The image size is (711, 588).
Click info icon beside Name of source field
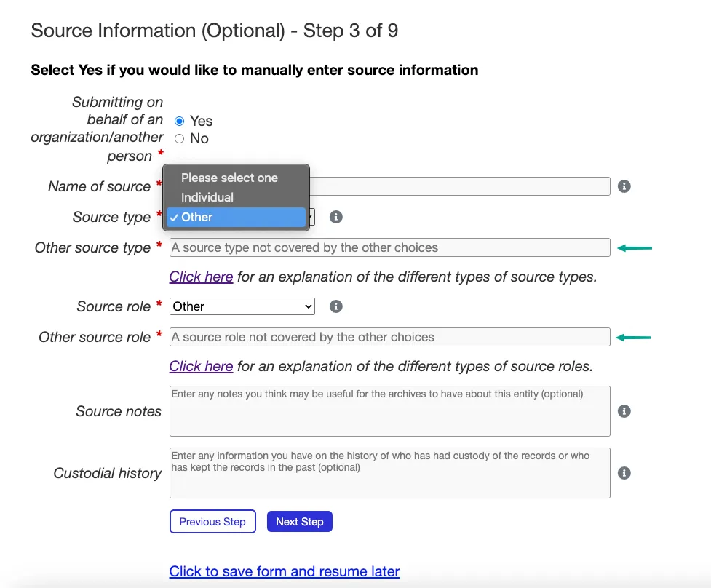[x=624, y=186]
